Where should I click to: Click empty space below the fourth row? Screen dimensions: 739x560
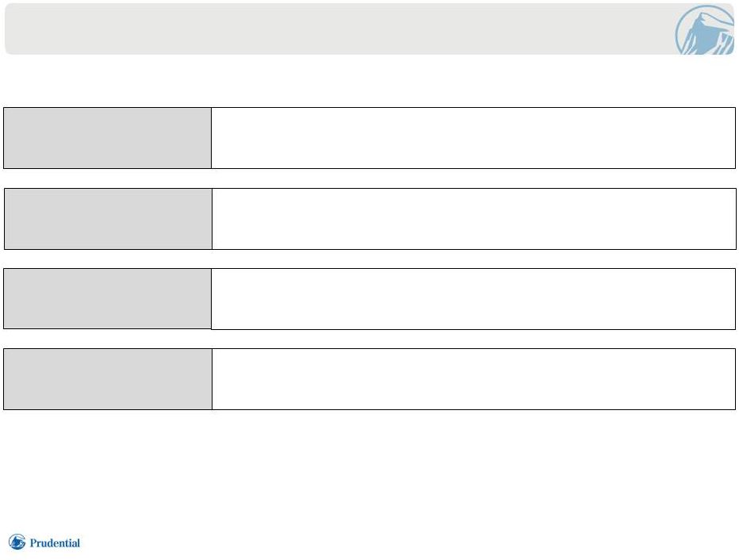[369, 469]
